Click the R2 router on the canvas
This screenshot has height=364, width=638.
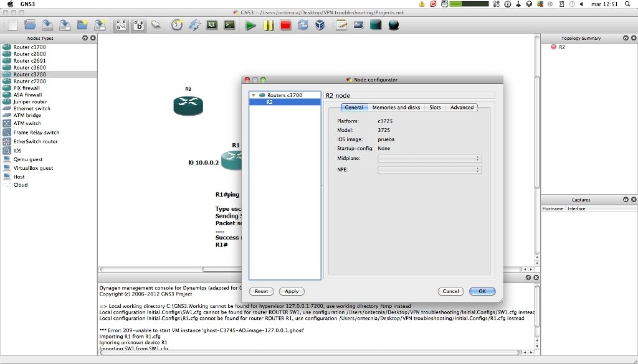click(188, 106)
